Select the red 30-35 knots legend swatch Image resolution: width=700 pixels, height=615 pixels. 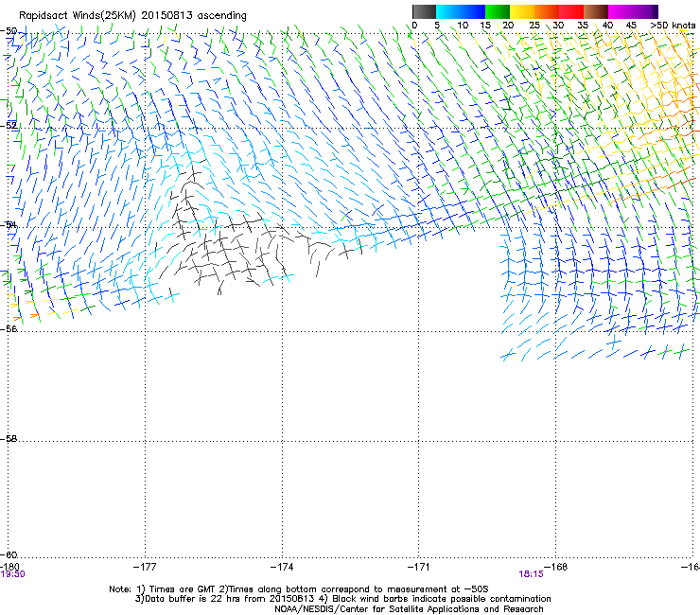tap(571, 11)
